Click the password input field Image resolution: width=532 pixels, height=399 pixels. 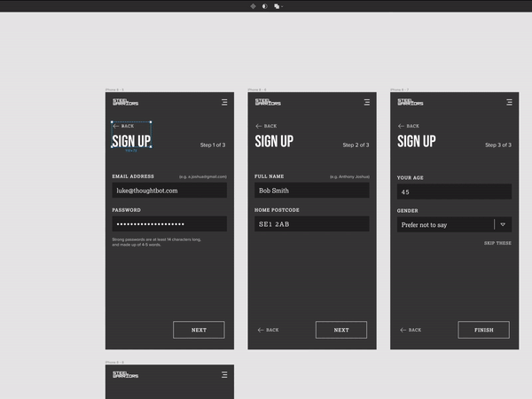tap(168, 224)
